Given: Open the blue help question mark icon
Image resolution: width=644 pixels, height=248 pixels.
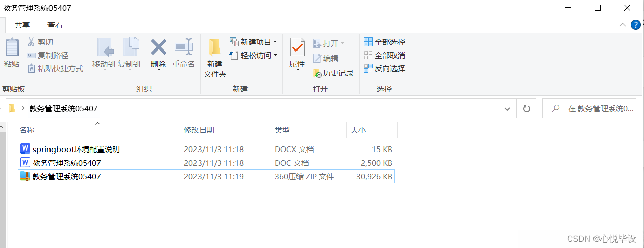Looking at the screenshot, I should (636, 25).
